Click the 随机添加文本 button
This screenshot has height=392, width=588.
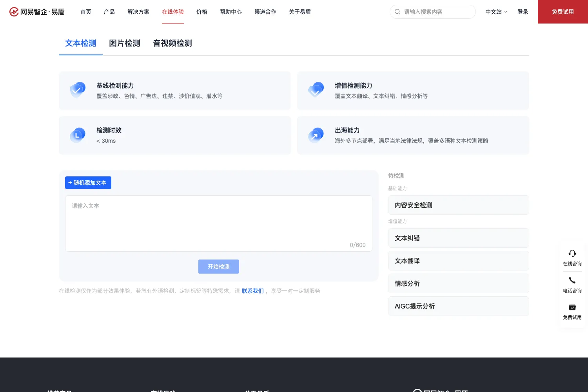[x=88, y=183]
